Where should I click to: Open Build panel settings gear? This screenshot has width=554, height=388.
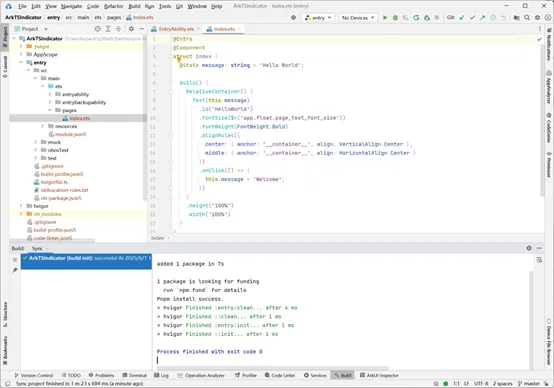[x=529, y=248]
